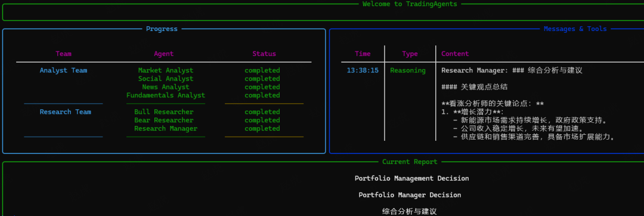644x216 pixels.
Task: Click Fundamentals Analyst's 'completed' status
Action: click(x=262, y=95)
